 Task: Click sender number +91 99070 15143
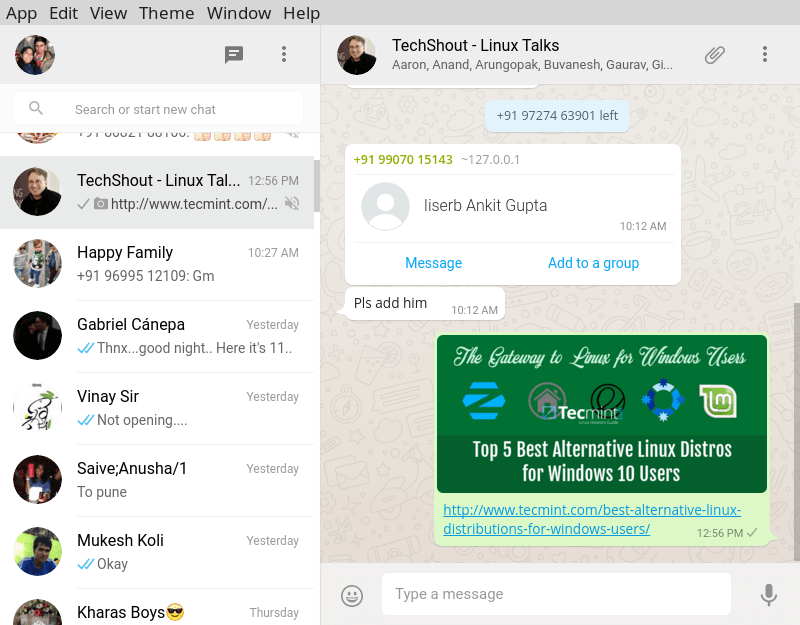click(x=403, y=160)
